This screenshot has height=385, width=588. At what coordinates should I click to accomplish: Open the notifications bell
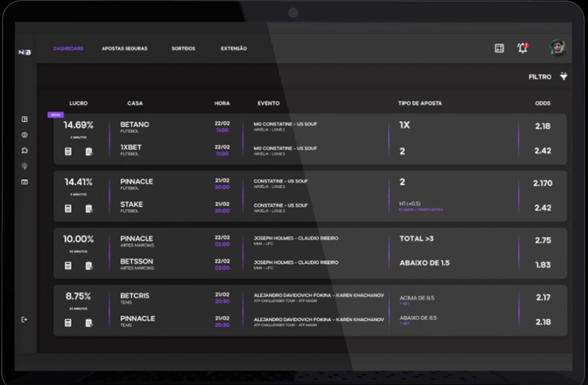coord(523,48)
